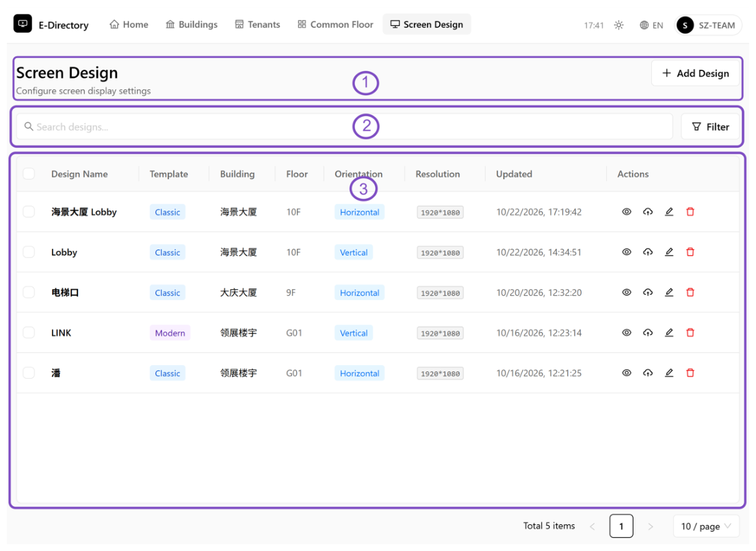The image size is (756, 551).
Task: Delete the 电梯口 design
Action: [690, 293]
